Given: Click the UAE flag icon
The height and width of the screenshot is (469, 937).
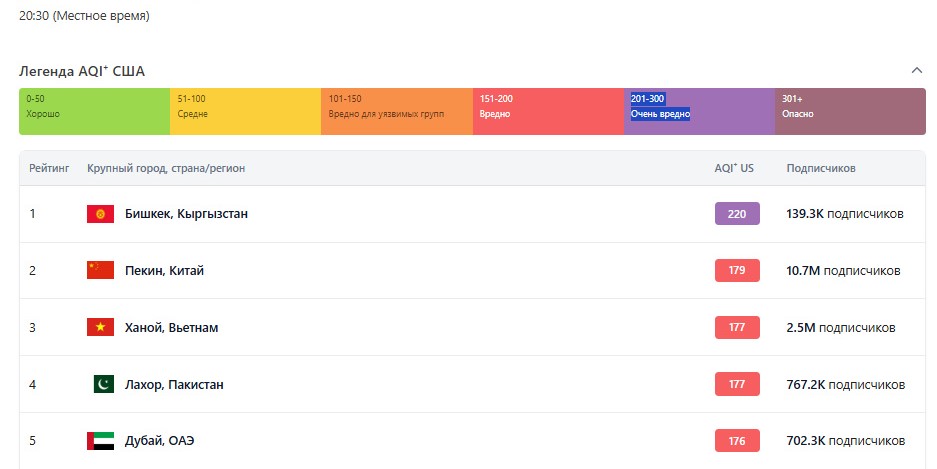Looking at the screenshot, I should coord(100,442).
